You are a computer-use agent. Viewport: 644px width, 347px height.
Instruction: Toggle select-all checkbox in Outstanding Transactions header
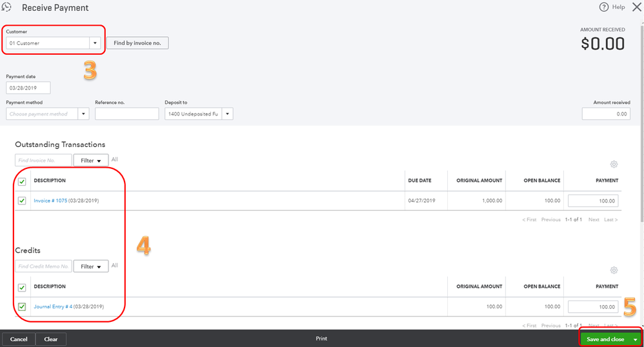(22, 181)
